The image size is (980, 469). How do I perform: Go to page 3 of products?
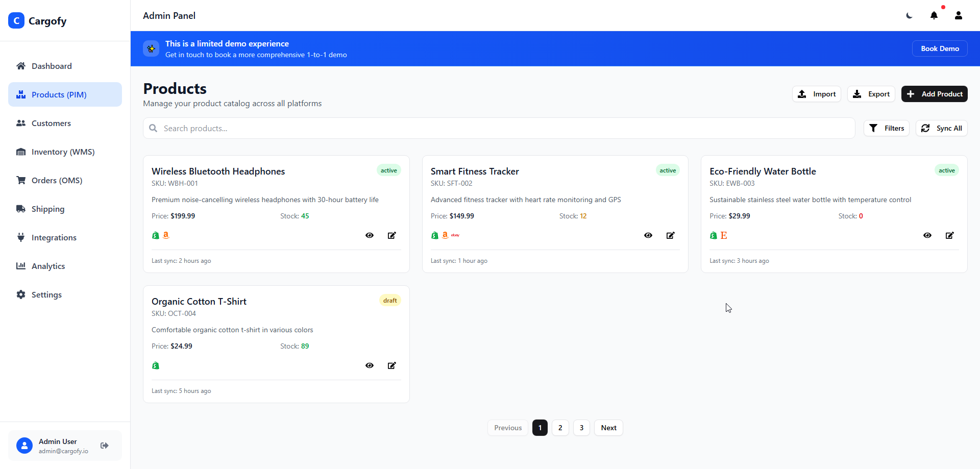pyautogui.click(x=581, y=428)
